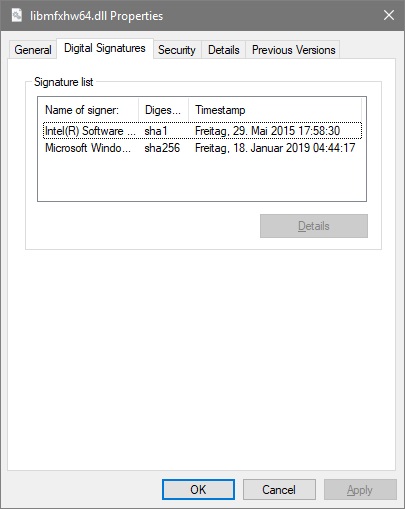The height and width of the screenshot is (509, 405).
Task: Select the Digital Signatures tab
Action: point(105,48)
